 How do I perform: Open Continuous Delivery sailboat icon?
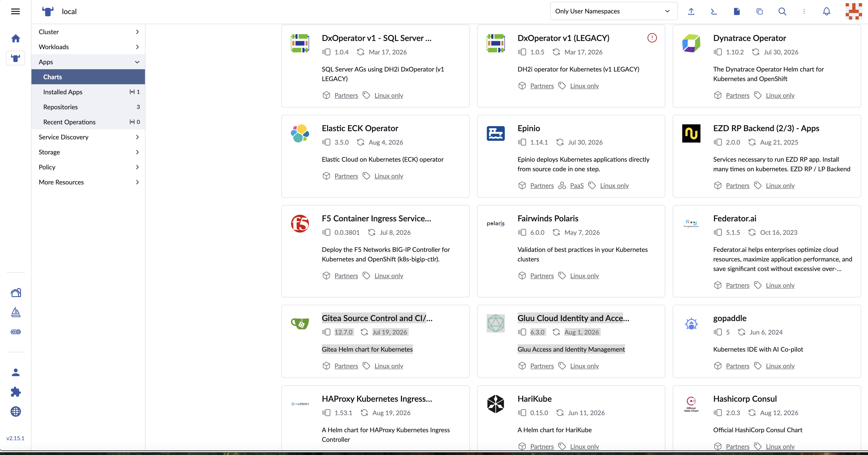[16, 312]
